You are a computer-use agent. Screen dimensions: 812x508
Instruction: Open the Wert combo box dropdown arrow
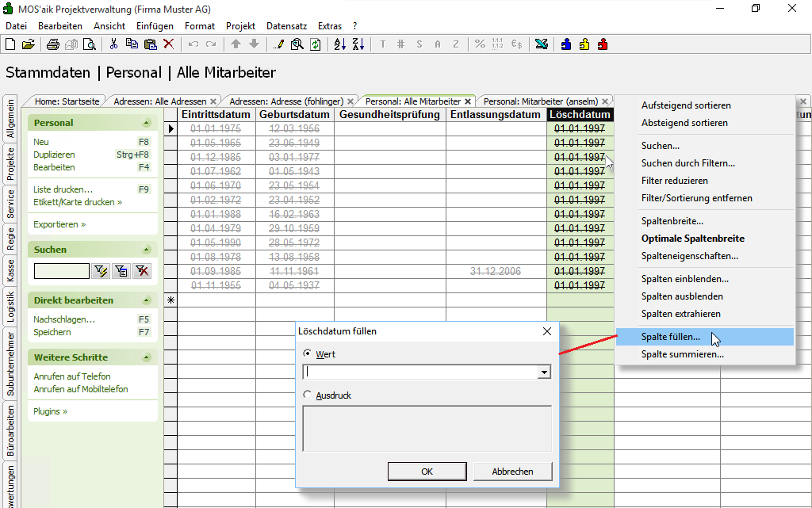pyautogui.click(x=544, y=372)
